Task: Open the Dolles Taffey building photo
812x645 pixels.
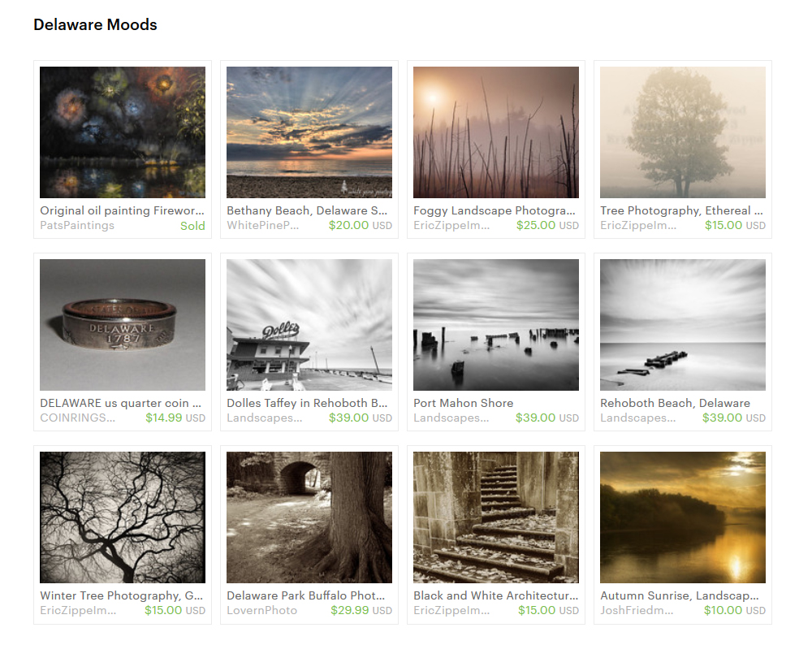Action: click(309, 325)
